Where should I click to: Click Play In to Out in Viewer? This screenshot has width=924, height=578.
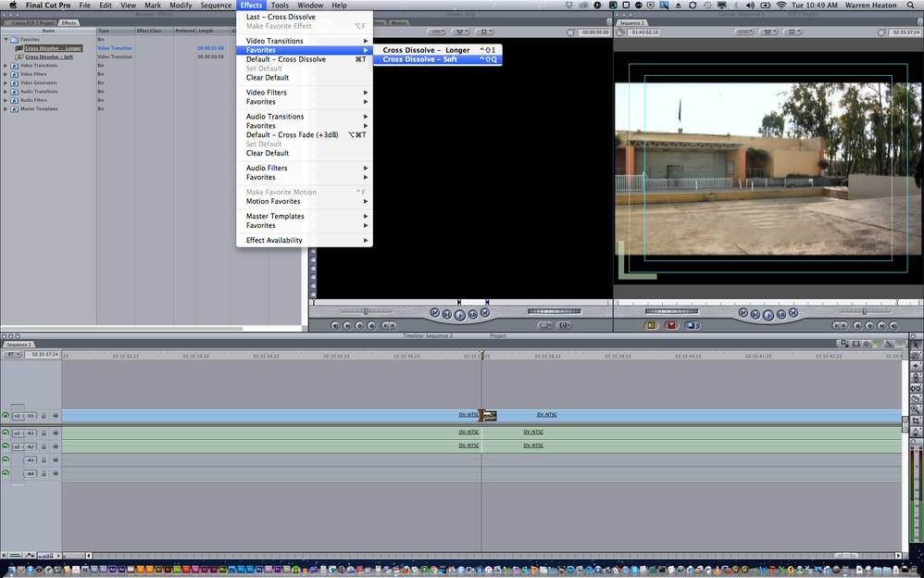coord(446,314)
